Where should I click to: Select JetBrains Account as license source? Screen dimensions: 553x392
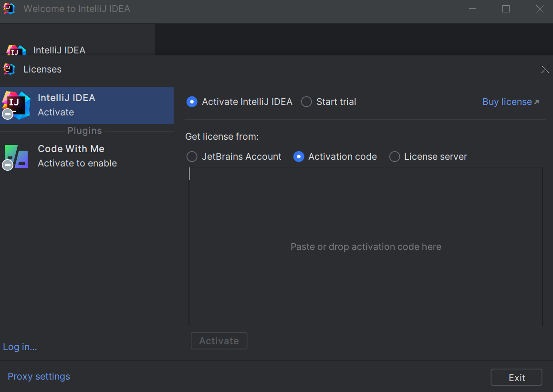[192, 156]
